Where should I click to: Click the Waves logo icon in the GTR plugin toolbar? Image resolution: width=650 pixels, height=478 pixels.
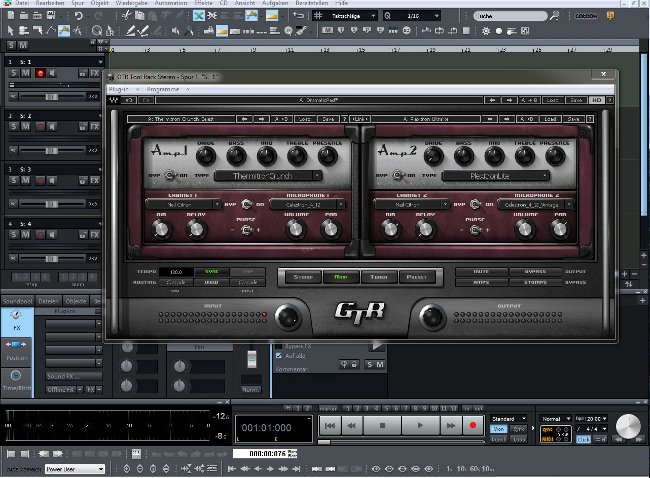[113, 100]
